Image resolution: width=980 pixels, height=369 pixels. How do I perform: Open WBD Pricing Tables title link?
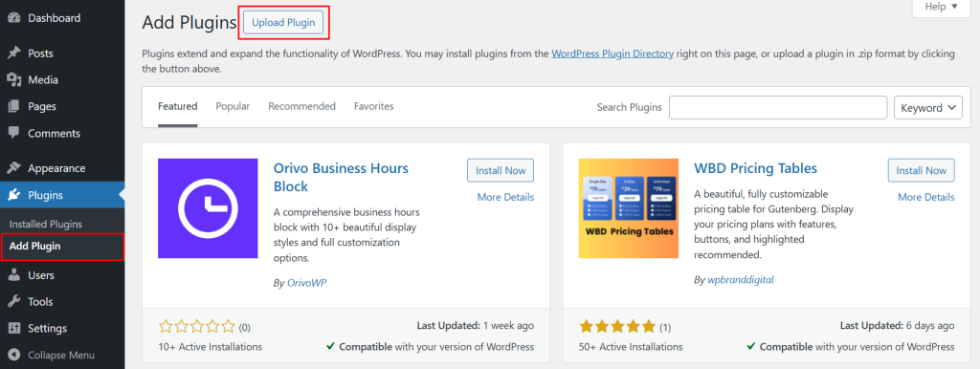[756, 168]
